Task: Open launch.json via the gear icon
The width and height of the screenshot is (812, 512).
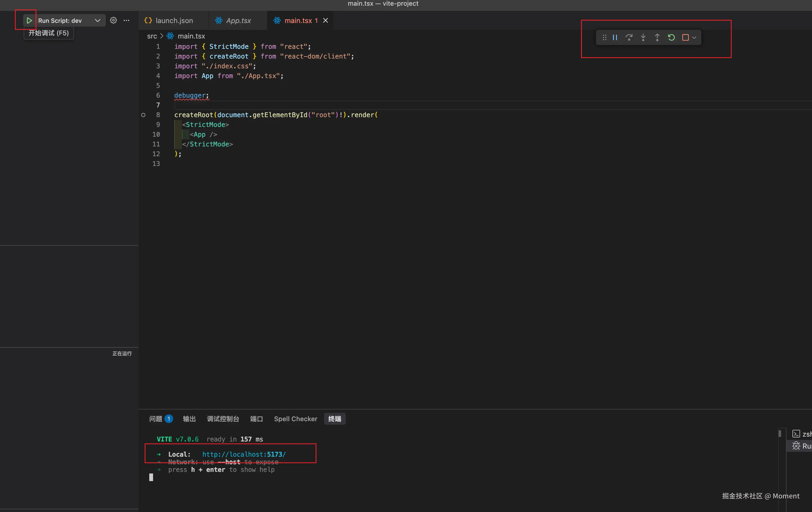Action: click(x=113, y=21)
